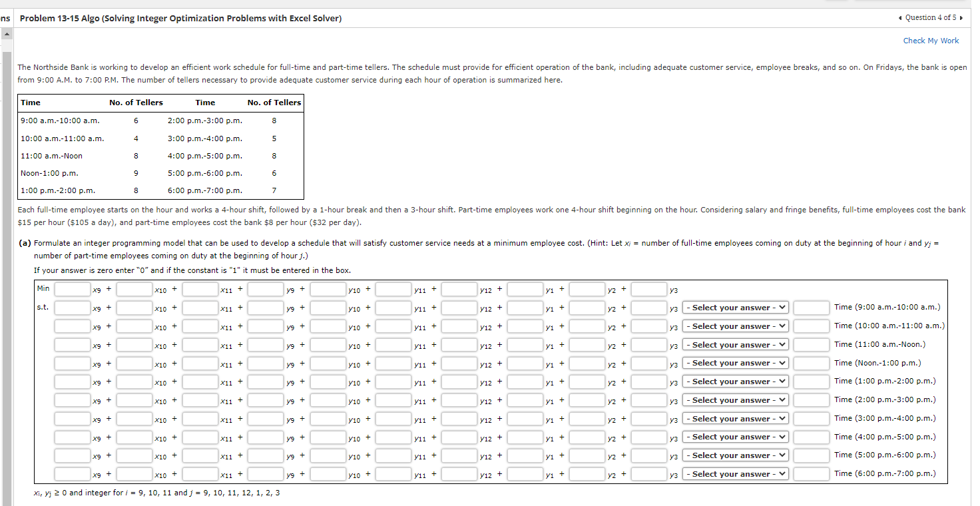
Task: Open the answer dropdown for Time (4:00 p.m.-5:00 p.m.)
Action: pyautogui.click(x=734, y=437)
